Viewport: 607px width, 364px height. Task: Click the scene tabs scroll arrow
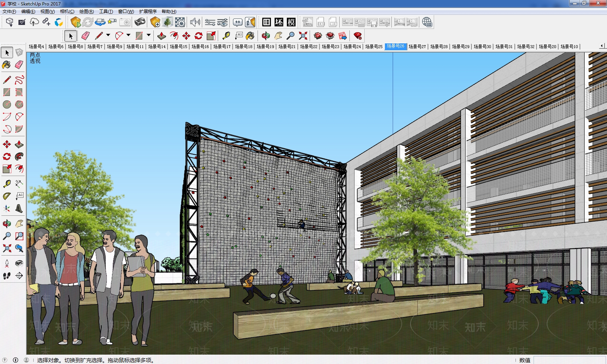click(x=602, y=46)
